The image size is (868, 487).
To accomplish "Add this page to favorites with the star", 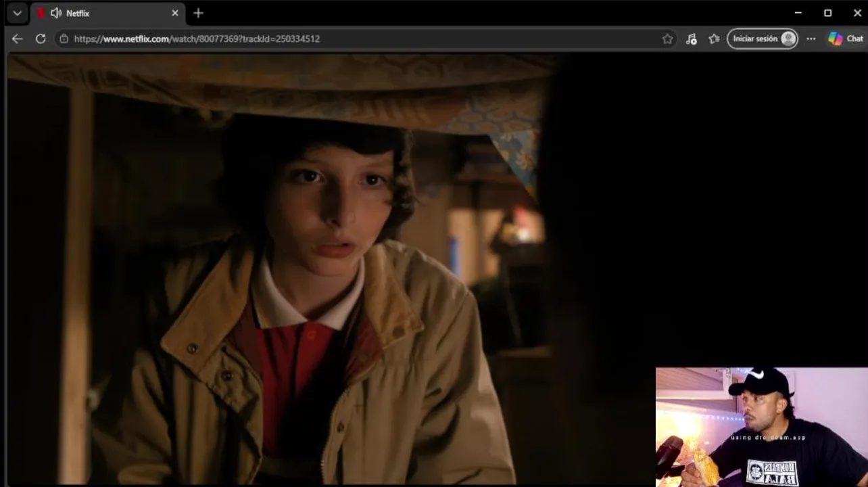I will (x=668, y=39).
